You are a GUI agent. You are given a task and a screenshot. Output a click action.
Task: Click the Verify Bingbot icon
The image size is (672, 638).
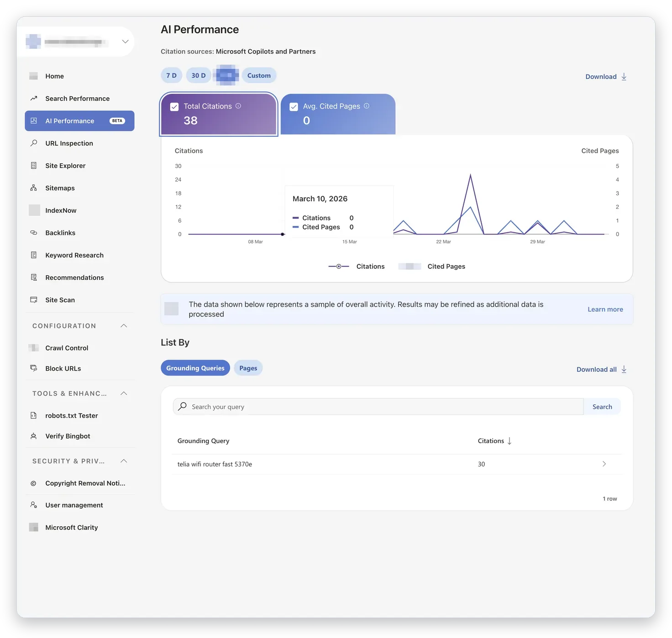point(34,436)
